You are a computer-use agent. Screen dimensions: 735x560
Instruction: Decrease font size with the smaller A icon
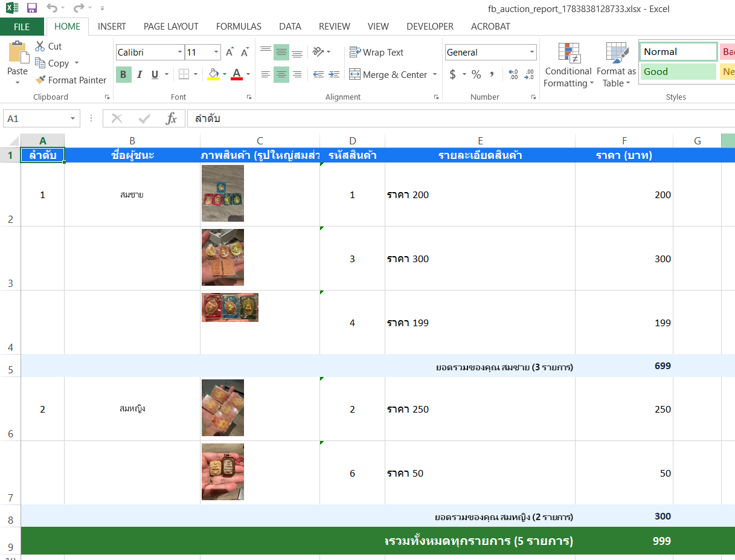[245, 53]
